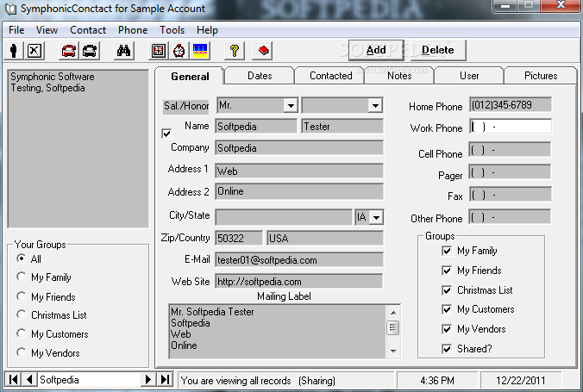Open the Mr. salutation dropdown
The height and width of the screenshot is (392, 583).
pyautogui.click(x=291, y=105)
